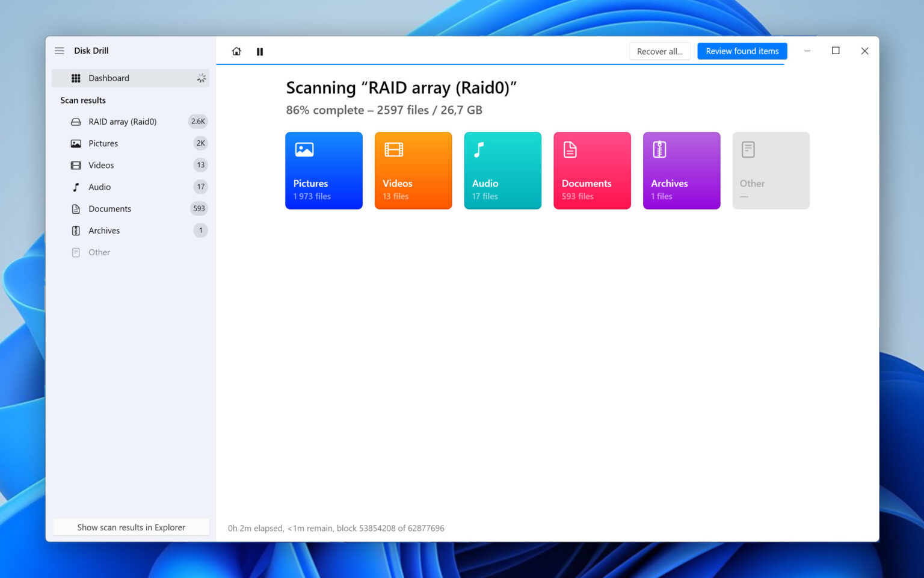Click the Review found items button
Screen dimensions: 924x578
742,51
